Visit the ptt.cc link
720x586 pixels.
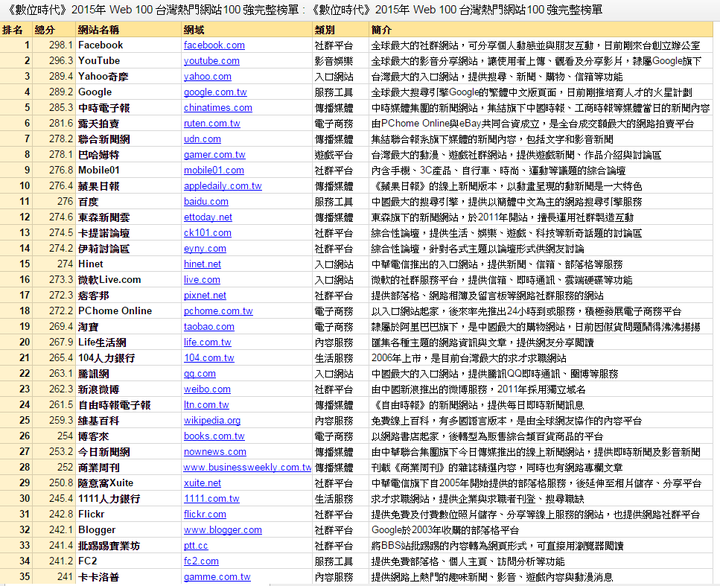[196, 546]
